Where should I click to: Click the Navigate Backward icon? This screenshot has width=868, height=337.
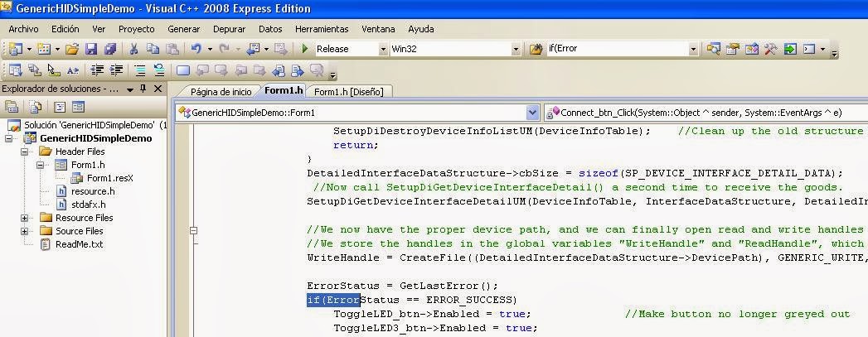coord(253,49)
